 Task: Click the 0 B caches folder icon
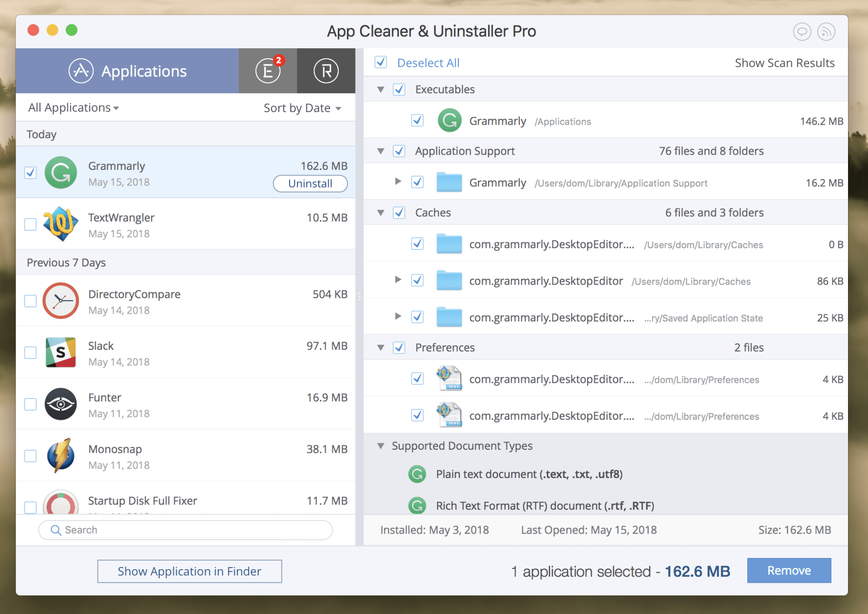(x=449, y=244)
